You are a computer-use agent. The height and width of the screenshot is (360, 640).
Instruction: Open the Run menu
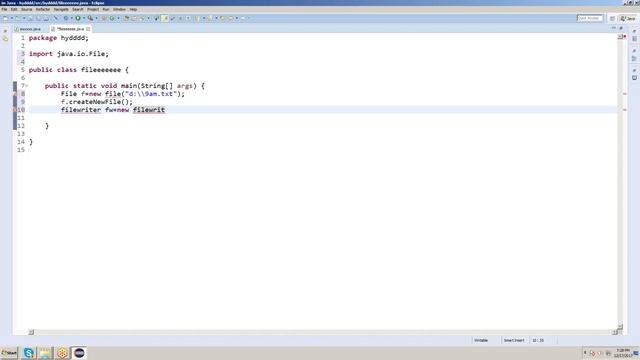coord(106,9)
